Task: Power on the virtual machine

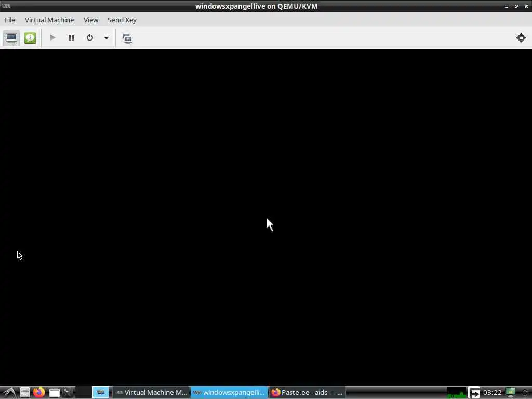Action: [x=52, y=37]
